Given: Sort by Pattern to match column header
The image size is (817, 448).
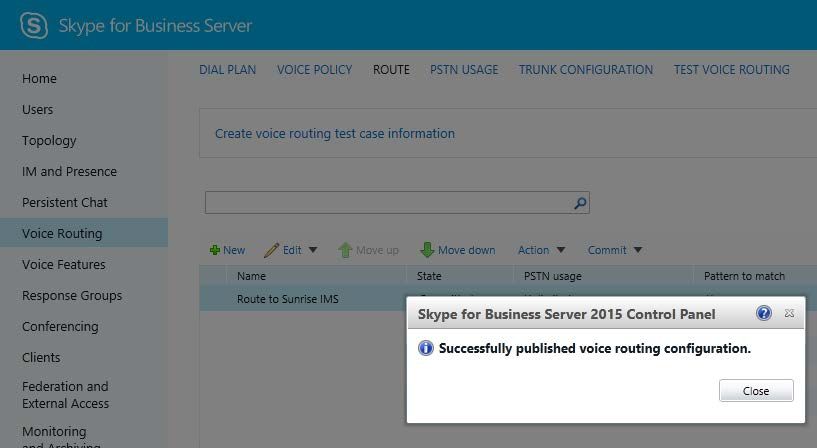Looking at the screenshot, I should [x=744, y=276].
